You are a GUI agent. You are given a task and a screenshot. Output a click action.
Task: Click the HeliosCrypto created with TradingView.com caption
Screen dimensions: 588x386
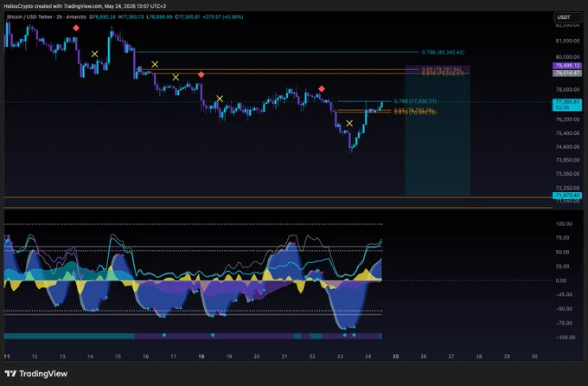click(85, 6)
